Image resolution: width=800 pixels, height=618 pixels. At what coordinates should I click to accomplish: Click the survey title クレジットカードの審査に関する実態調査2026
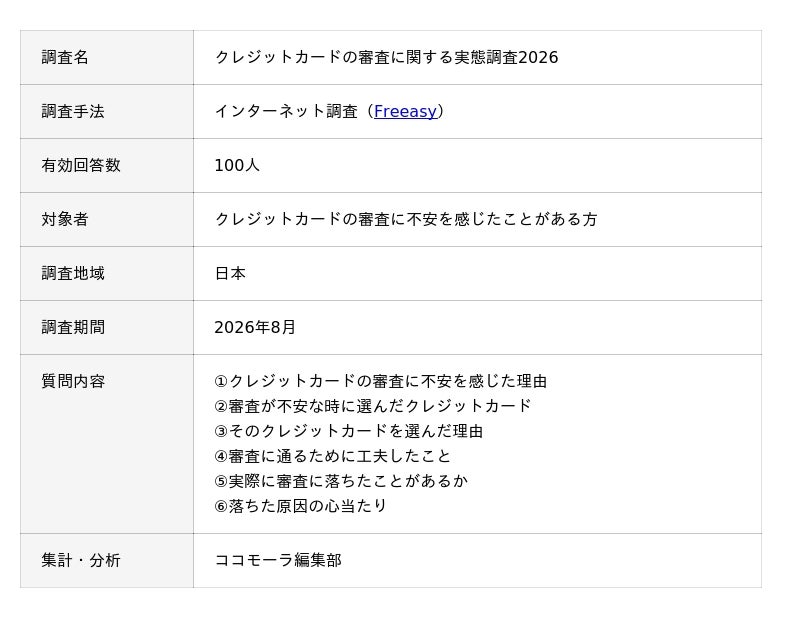click(x=386, y=57)
